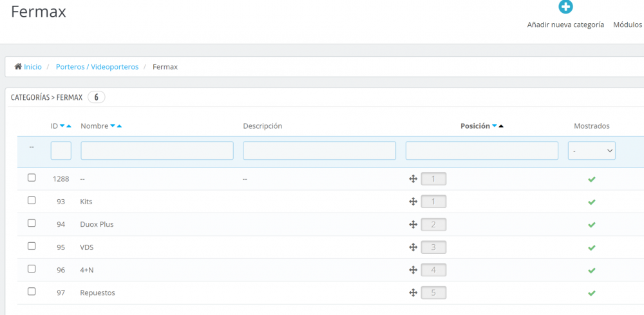Sort Nombre column ascending arrow
Image resolution: width=644 pixels, height=315 pixels.
119,126
